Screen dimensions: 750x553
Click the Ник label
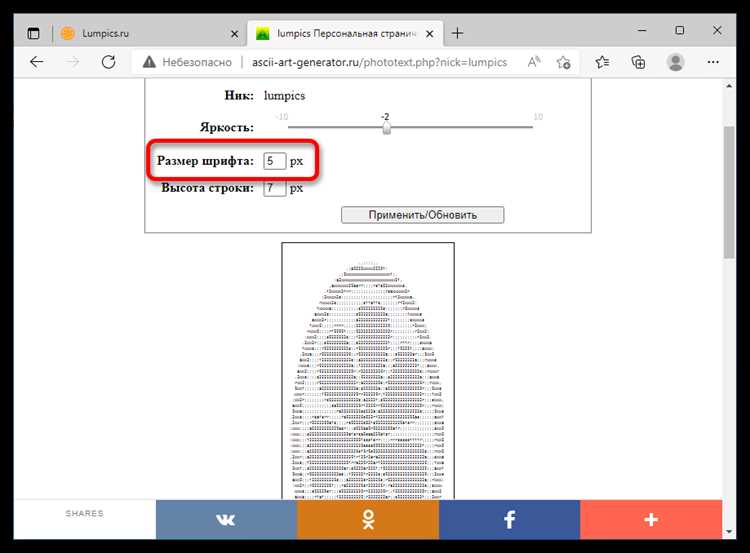(239, 95)
